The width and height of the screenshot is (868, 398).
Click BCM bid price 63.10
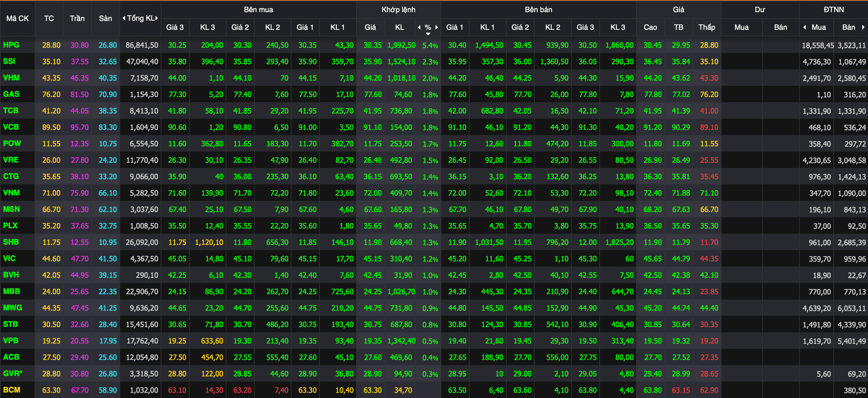click(x=177, y=390)
